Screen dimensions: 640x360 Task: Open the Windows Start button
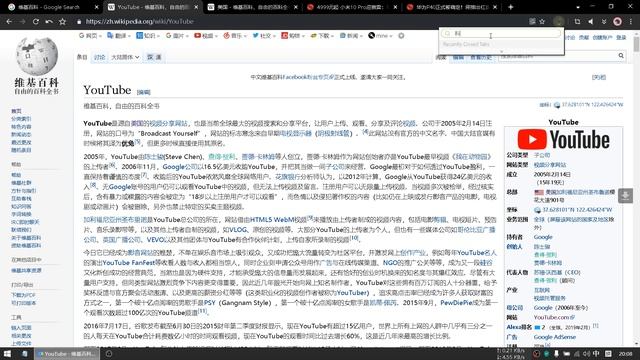pos(7,353)
